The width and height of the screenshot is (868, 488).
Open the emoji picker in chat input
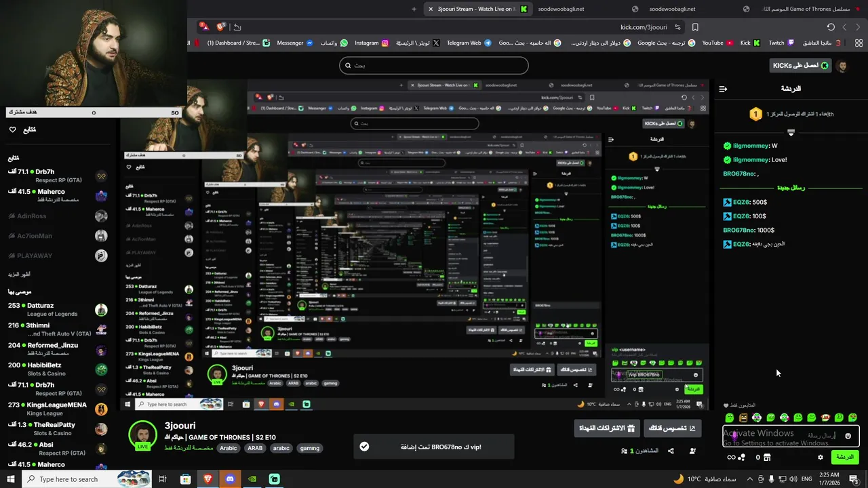pyautogui.click(x=848, y=436)
